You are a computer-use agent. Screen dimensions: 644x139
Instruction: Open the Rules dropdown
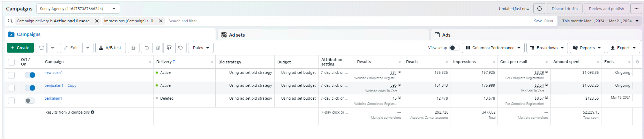(201, 48)
